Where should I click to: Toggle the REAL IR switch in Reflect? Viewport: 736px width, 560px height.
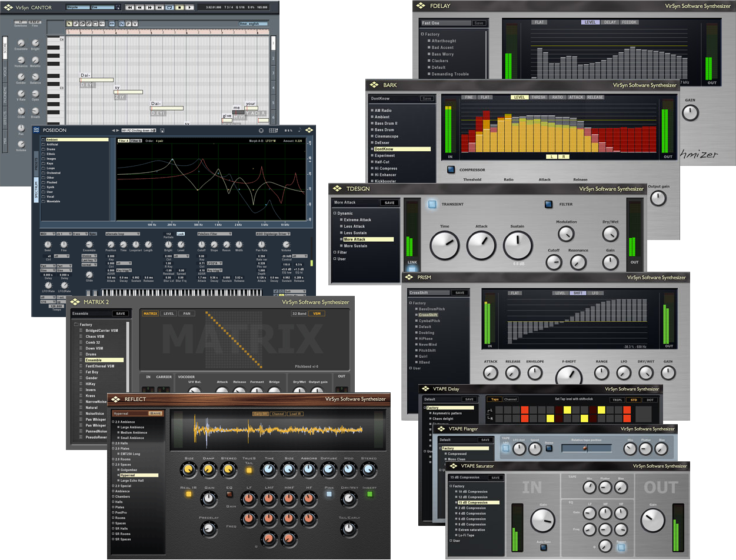(189, 494)
